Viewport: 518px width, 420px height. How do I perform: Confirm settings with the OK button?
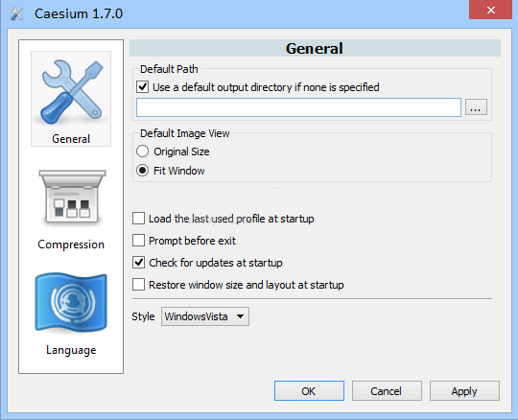[x=309, y=391]
